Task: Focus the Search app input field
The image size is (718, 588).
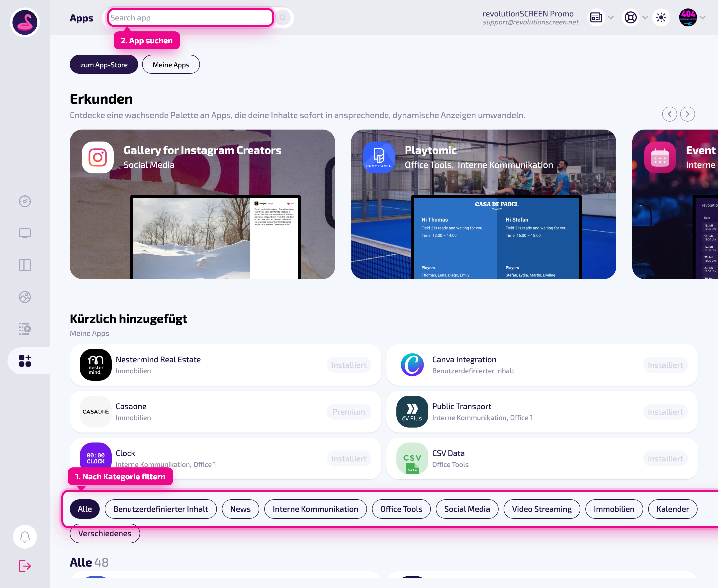Action: coord(191,18)
